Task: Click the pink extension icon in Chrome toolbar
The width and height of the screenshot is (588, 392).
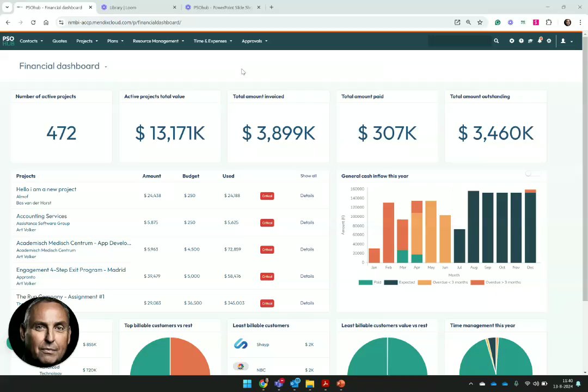Action: click(536, 22)
